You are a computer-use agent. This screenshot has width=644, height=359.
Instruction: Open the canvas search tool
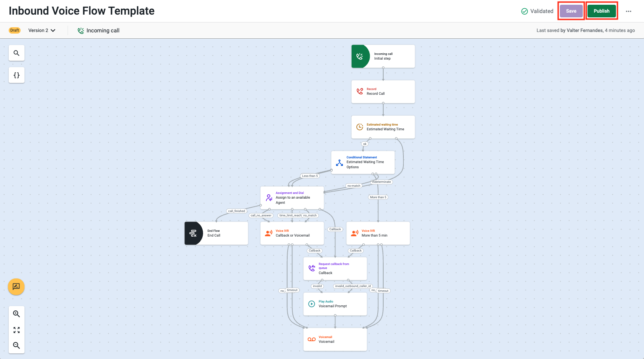pos(17,53)
